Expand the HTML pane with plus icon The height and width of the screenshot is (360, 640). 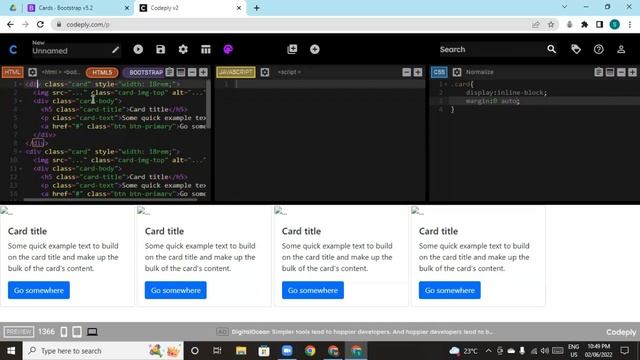[x=203, y=72]
